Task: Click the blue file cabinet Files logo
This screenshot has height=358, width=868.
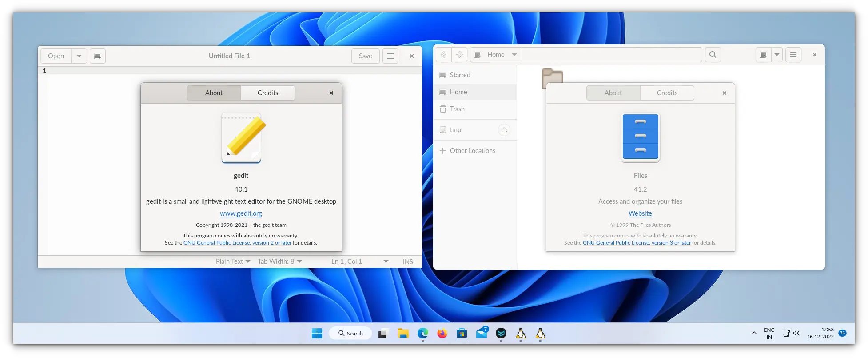Action: 641,137
